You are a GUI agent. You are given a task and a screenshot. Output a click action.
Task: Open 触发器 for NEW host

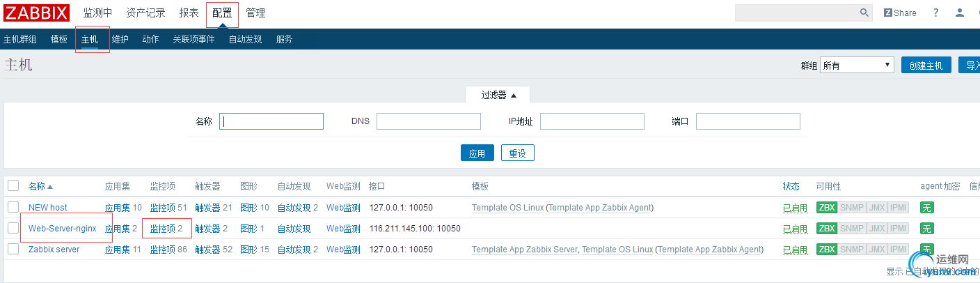207,207
